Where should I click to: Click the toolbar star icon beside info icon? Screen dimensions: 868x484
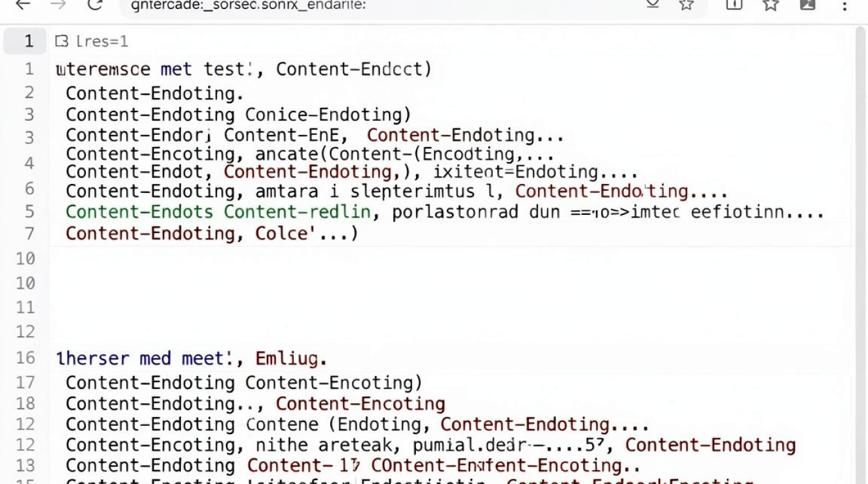click(770, 4)
